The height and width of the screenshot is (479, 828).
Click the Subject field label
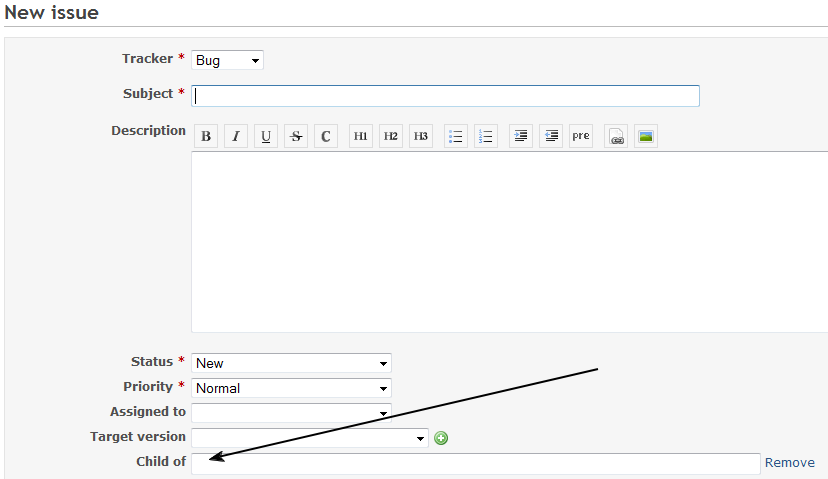148,93
